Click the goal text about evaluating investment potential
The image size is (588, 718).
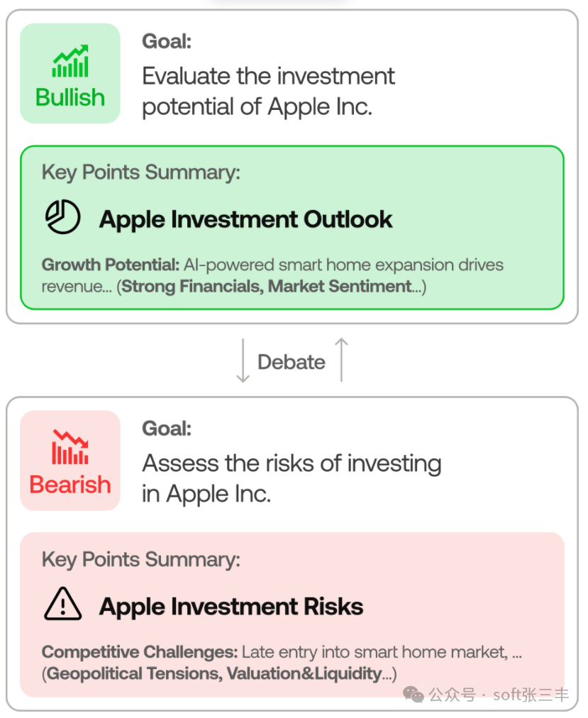tap(268, 91)
